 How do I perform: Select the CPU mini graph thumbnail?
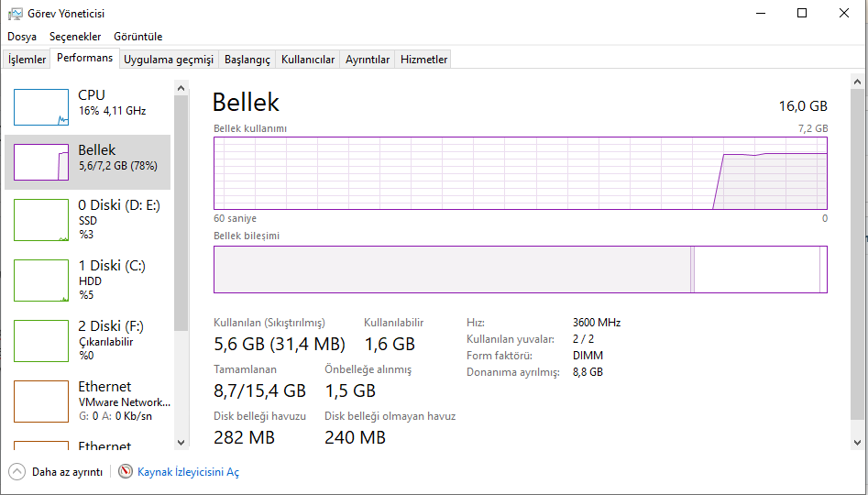41,107
